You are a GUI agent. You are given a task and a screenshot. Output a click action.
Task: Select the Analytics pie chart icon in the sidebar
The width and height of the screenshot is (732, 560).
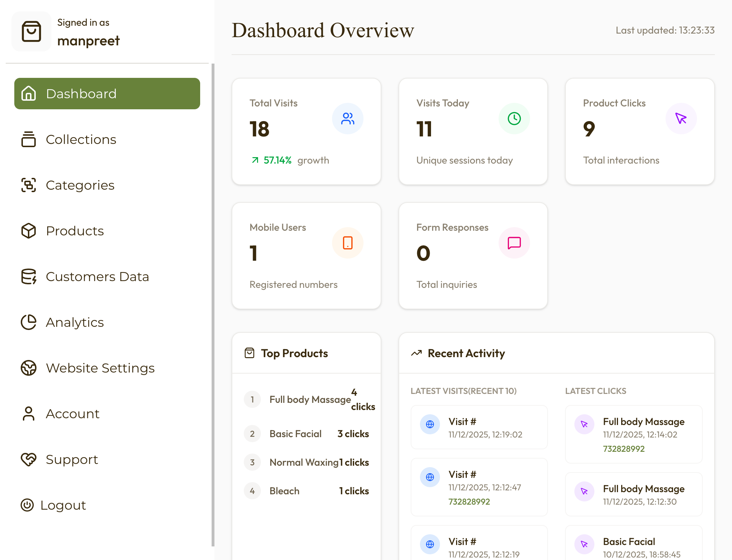(29, 322)
